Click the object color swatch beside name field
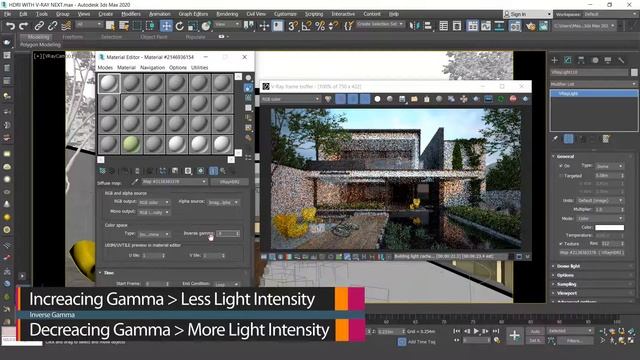Viewport: 640px width, 360px height. coord(634,72)
